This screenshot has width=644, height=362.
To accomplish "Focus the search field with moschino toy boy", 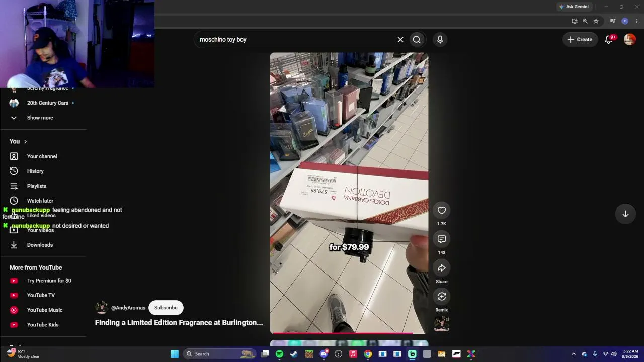I will 296,39.
